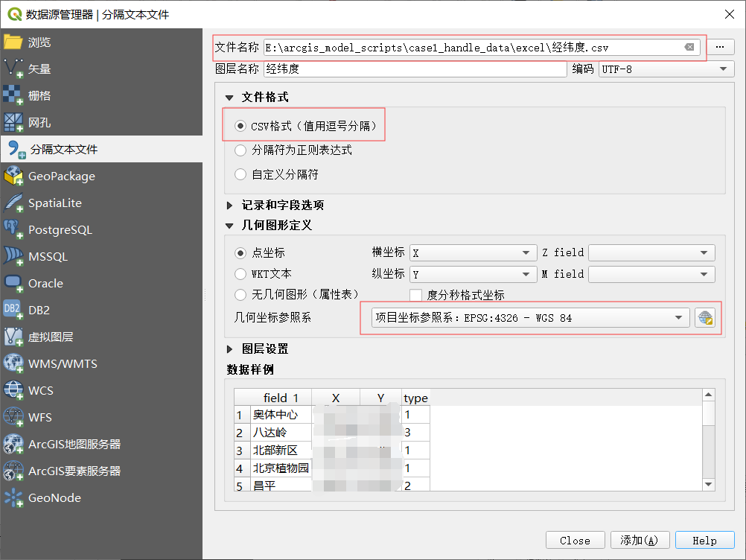The image size is (746, 560).
Task: Expand the 图层设置 section
Action: tap(250, 347)
